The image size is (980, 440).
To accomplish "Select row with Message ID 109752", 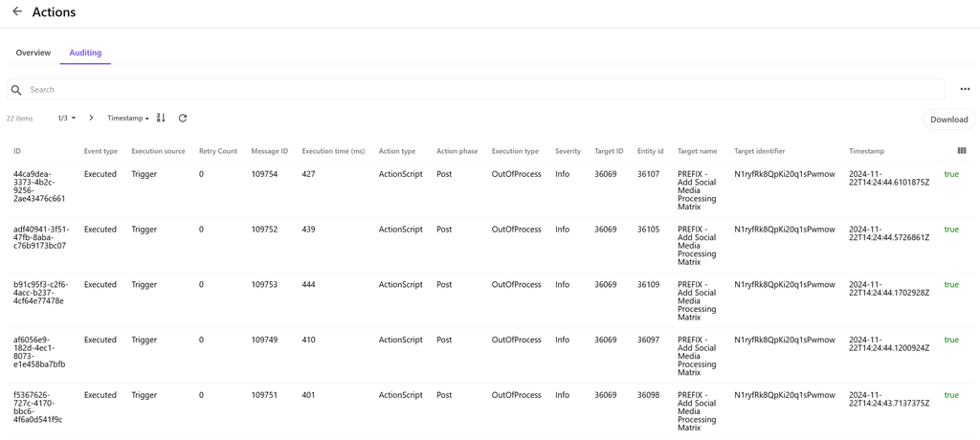I will coord(264,230).
